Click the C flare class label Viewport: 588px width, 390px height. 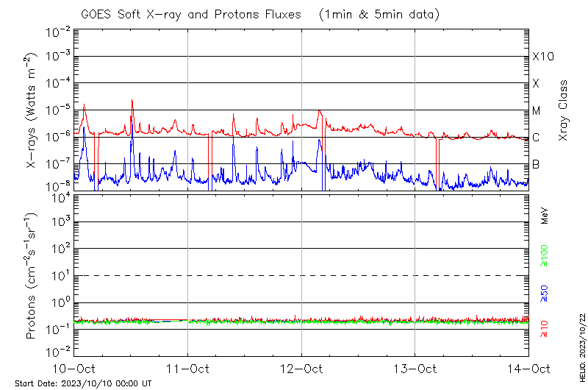point(536,138)
